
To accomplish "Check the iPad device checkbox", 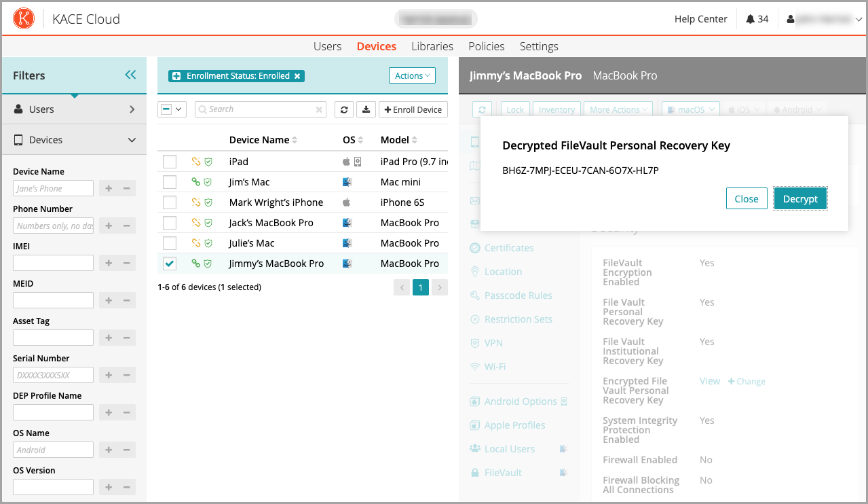I will point(170,162).
